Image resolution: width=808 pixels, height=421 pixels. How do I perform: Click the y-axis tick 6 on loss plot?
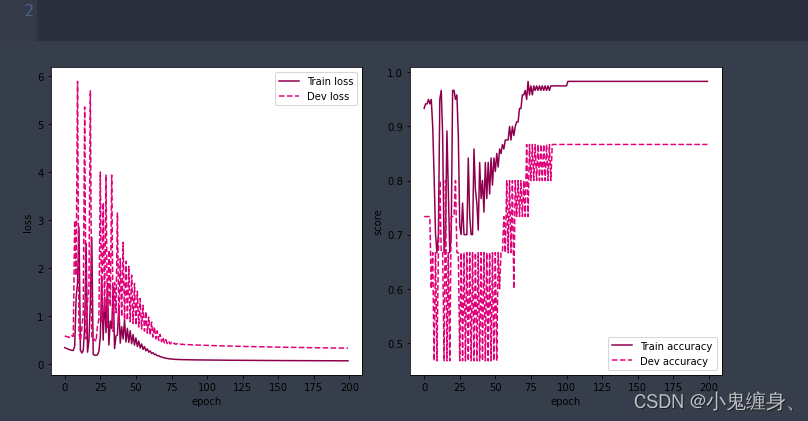tap(42, 77)
